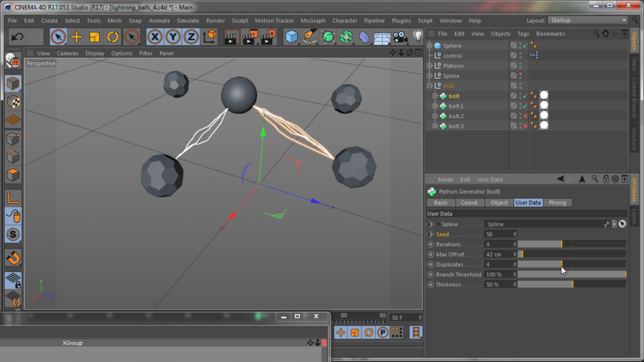Select the Live Selection tool
This screenshot has height=362, width=644.
point(58,37)
